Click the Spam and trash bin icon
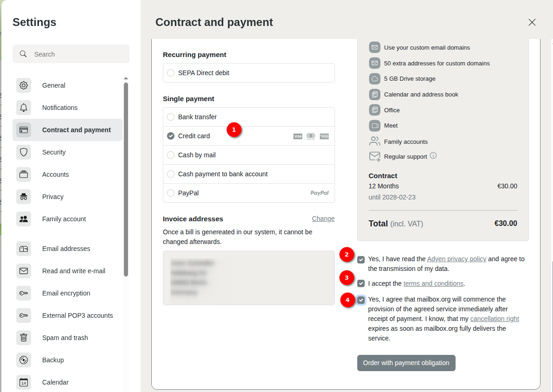 (x=24, y=338)
